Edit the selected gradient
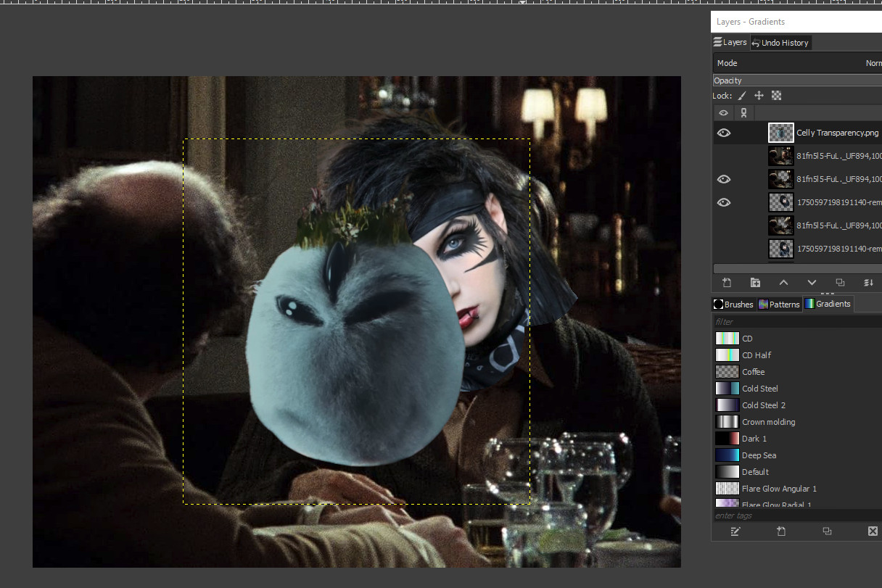The image size is (882, 588). [x=735, y=531]
